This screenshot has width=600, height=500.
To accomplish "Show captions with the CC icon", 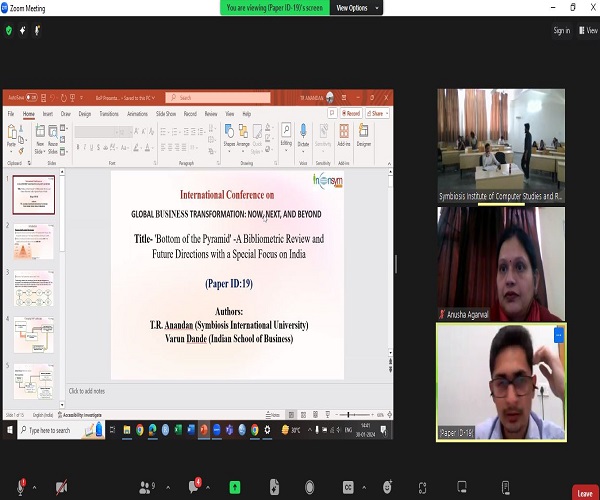I will (348, 487).
